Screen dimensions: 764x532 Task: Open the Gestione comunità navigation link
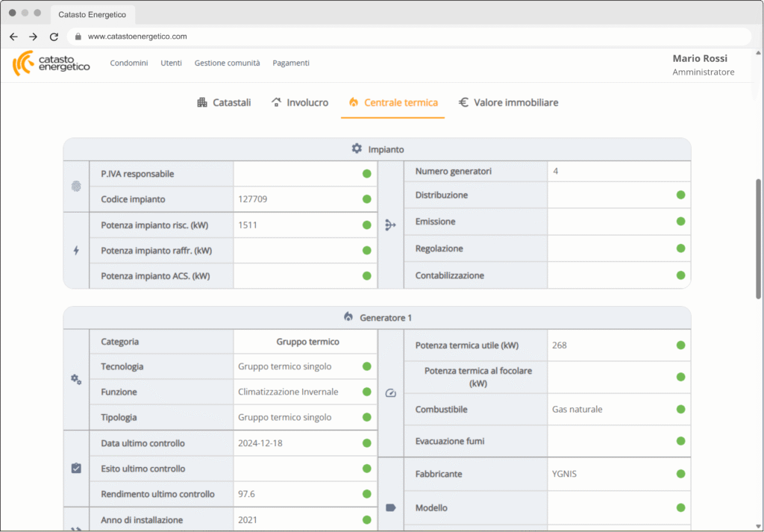(x=227, y=63)
